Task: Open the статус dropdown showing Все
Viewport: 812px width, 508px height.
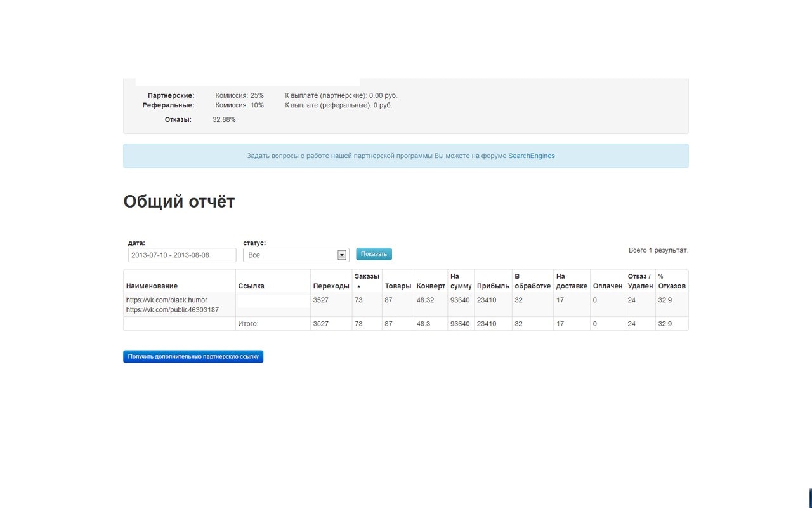Action: tap(296, 255)
